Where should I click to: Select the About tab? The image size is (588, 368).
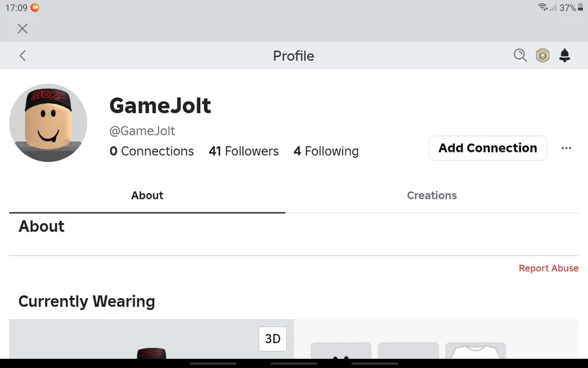click(x=147, y=195)
